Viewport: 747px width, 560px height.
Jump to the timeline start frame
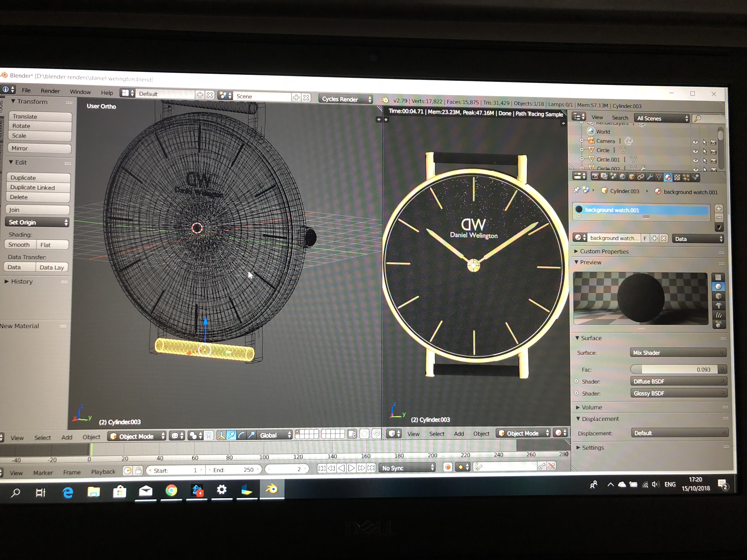tap(321, 469)
